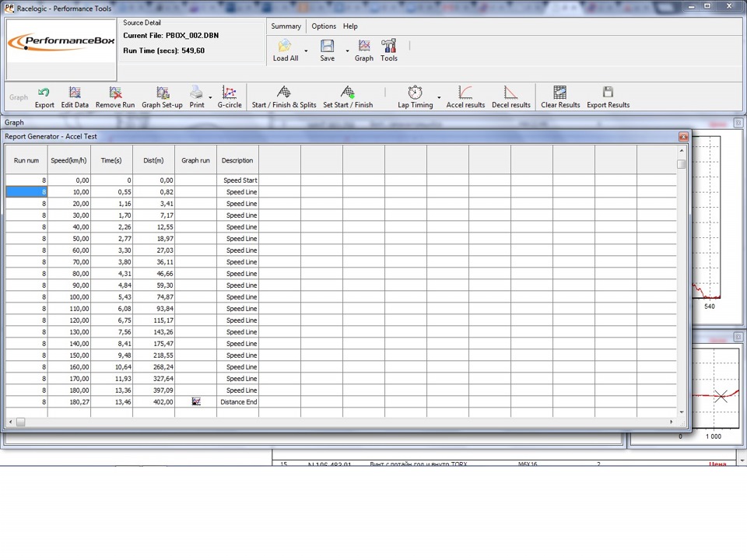Click the report table's vertical scrollbar thumb
This screenshot has height=560, width=747.
[682, 164]
